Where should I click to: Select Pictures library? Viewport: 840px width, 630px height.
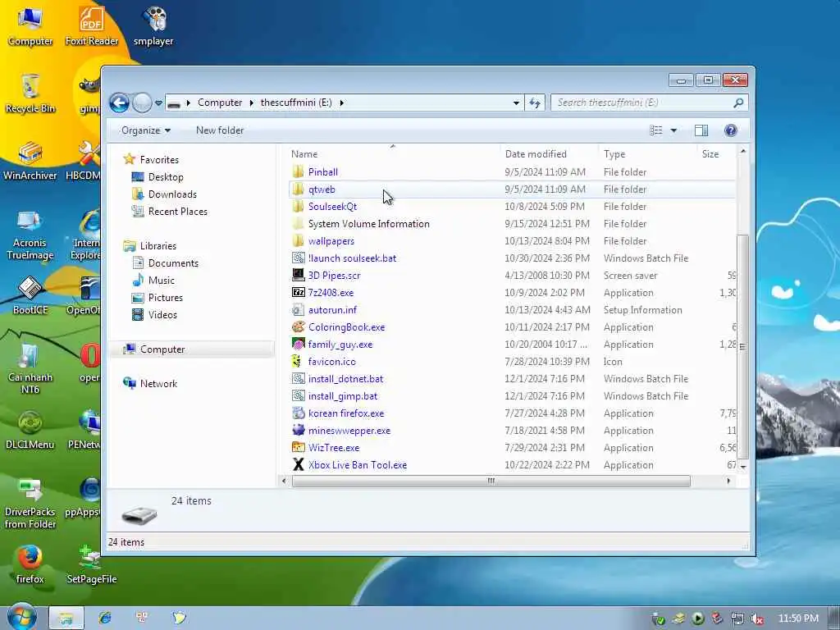tap(166, 297)
